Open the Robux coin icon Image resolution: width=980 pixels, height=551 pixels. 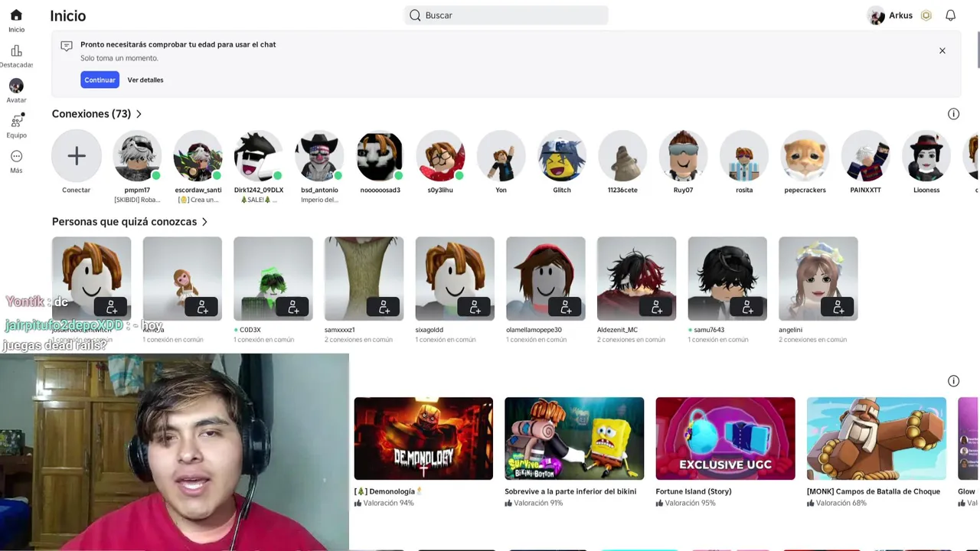926,15
